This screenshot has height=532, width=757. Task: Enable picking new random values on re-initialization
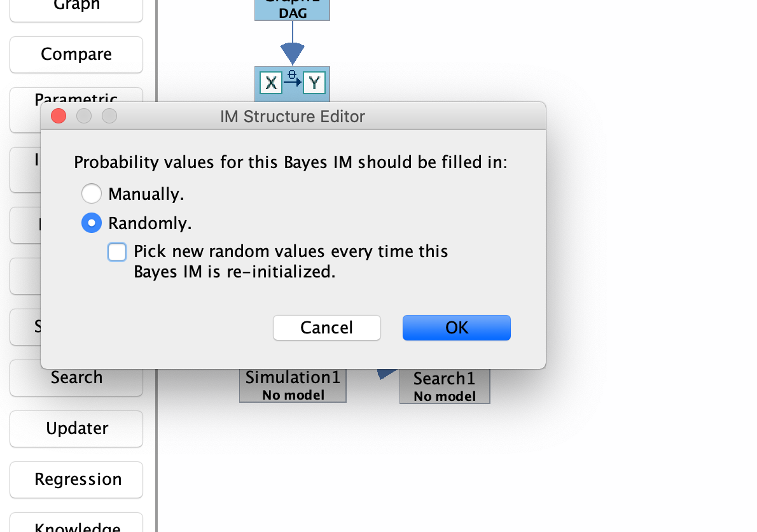(117, 252)
